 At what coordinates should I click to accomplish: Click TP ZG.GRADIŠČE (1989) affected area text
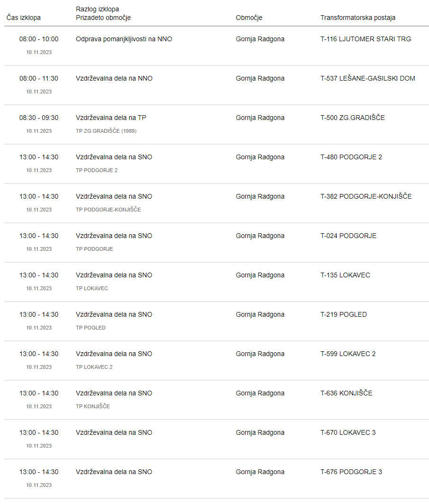(x=106, y=131)
